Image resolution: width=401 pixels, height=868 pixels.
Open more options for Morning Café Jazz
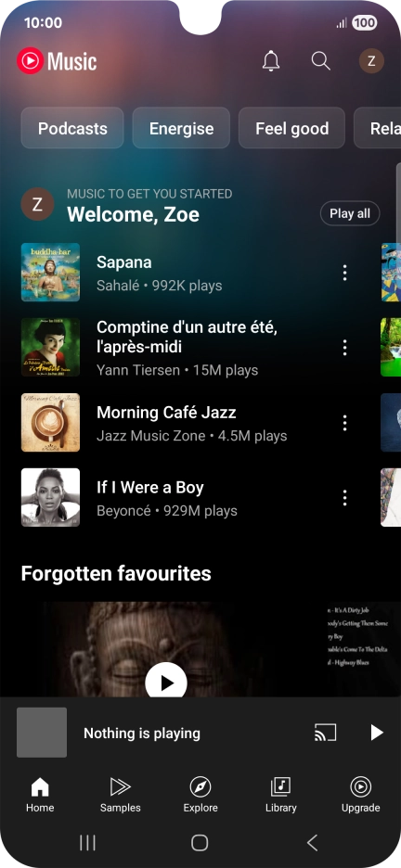point(344,423)
